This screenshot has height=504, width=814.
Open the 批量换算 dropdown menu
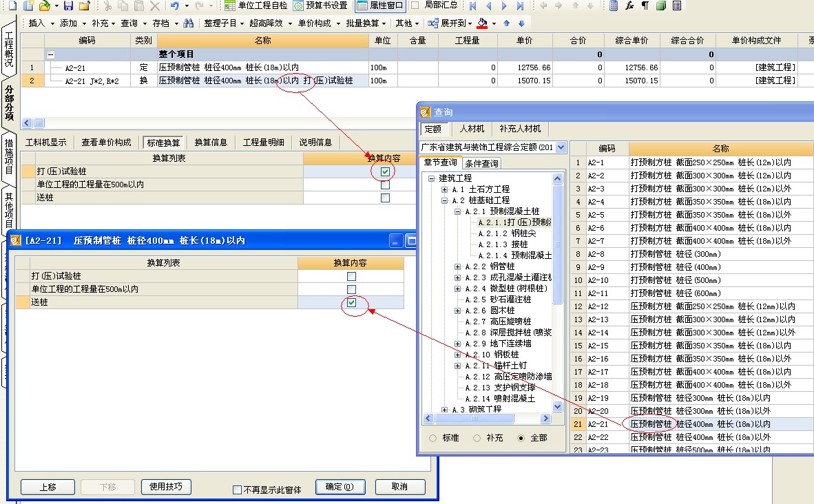(x=366, y=23)
